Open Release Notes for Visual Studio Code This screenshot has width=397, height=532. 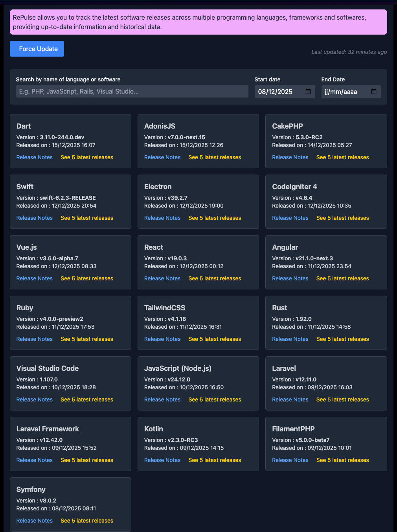pyautogui.click(x=35, y=399)
